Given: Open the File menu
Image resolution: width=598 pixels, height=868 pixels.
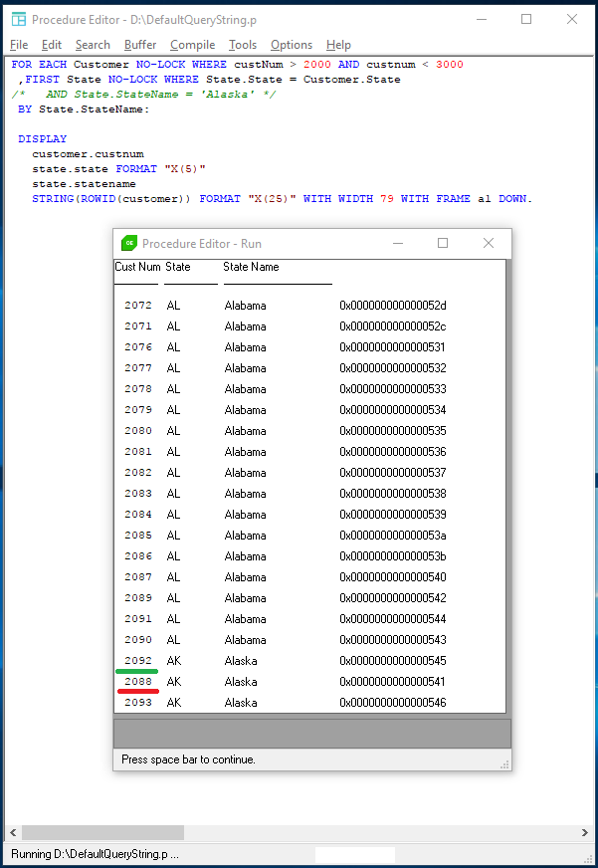Looking at the screenshot, I should (x=19, y=45).
